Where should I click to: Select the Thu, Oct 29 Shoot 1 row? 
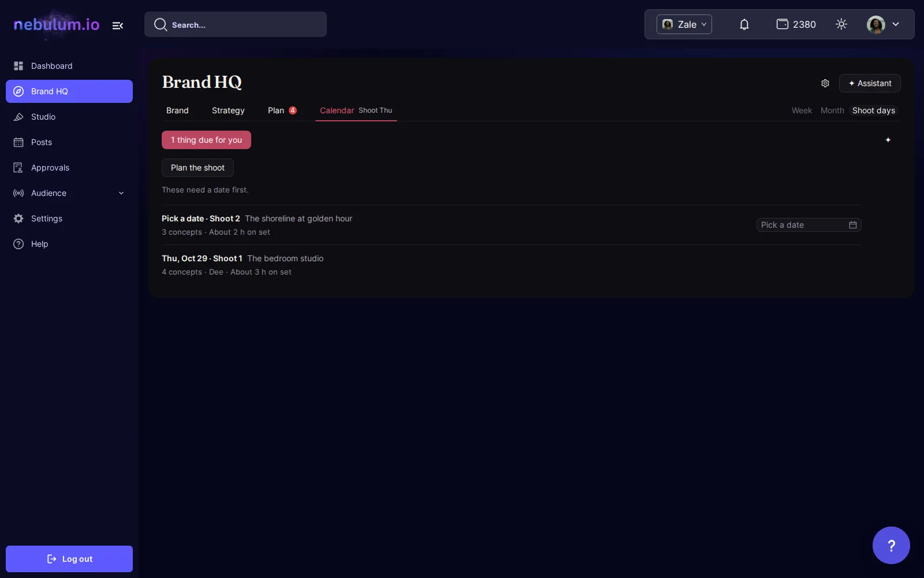pos(512,265)
